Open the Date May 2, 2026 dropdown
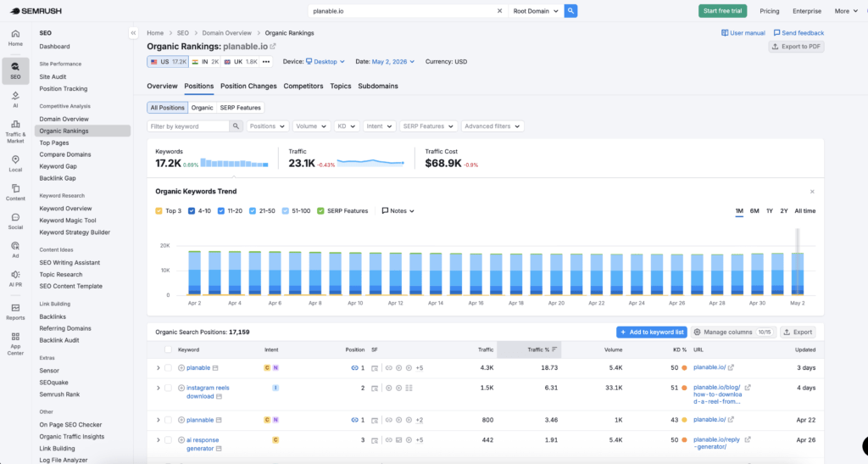Image resolution: width=868 pixels, height=464 pixels. tap(393, 61)
